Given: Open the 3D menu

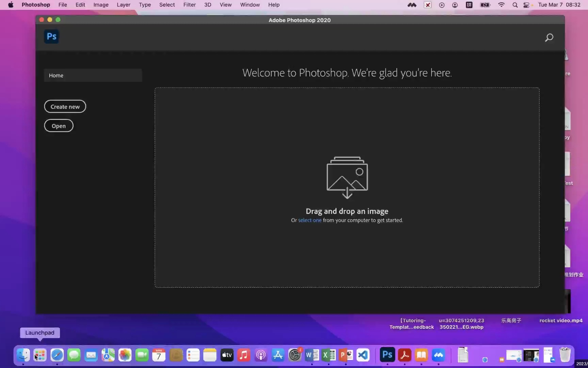Looking at the screenshot, I should tap(208, 5).
